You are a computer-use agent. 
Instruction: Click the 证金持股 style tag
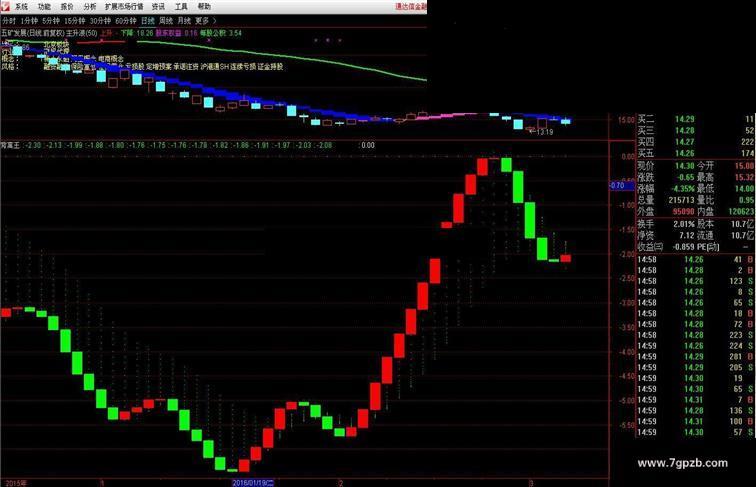(x=270, y=67)
